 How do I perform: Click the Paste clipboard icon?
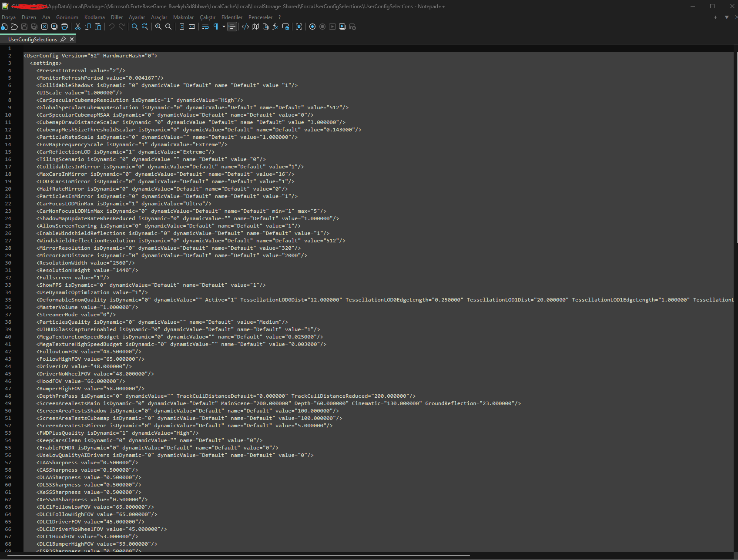point(98,27)
